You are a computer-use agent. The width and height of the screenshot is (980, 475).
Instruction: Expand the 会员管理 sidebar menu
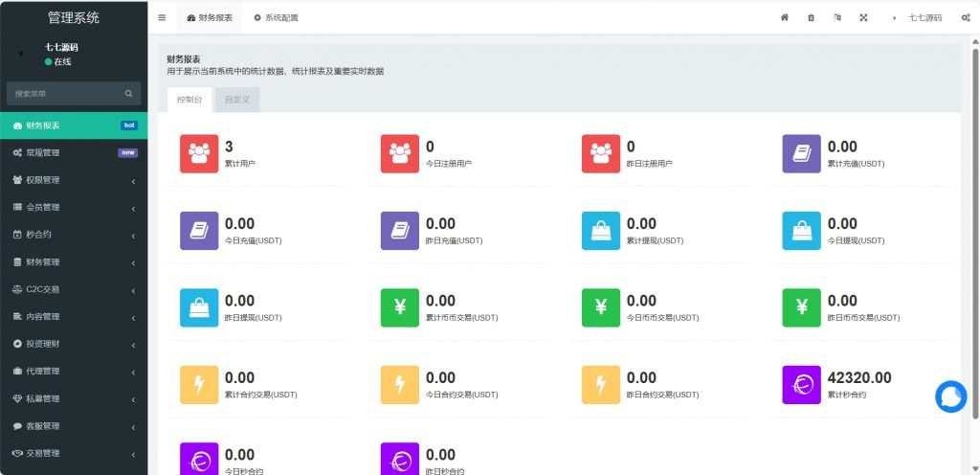click(74, 208)
